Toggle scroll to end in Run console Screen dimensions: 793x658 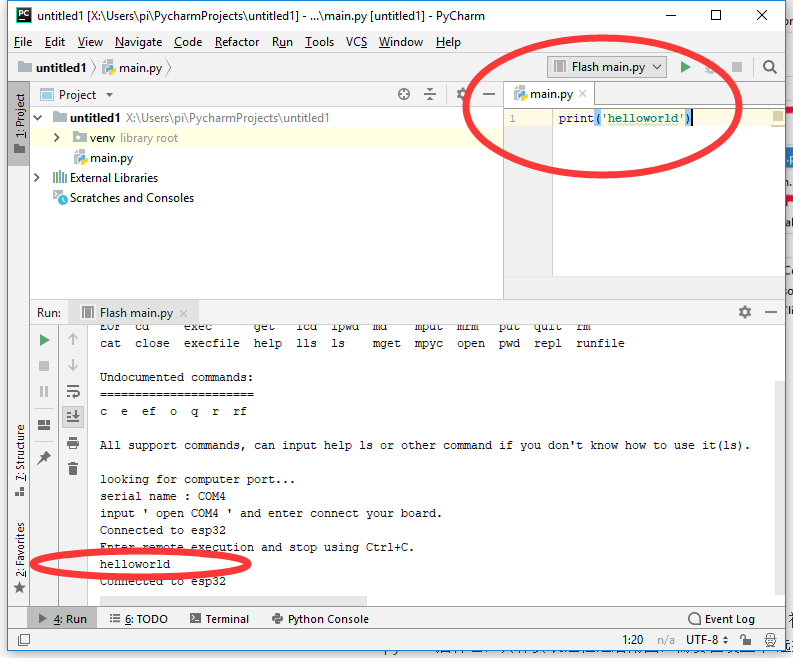point(73,416)
